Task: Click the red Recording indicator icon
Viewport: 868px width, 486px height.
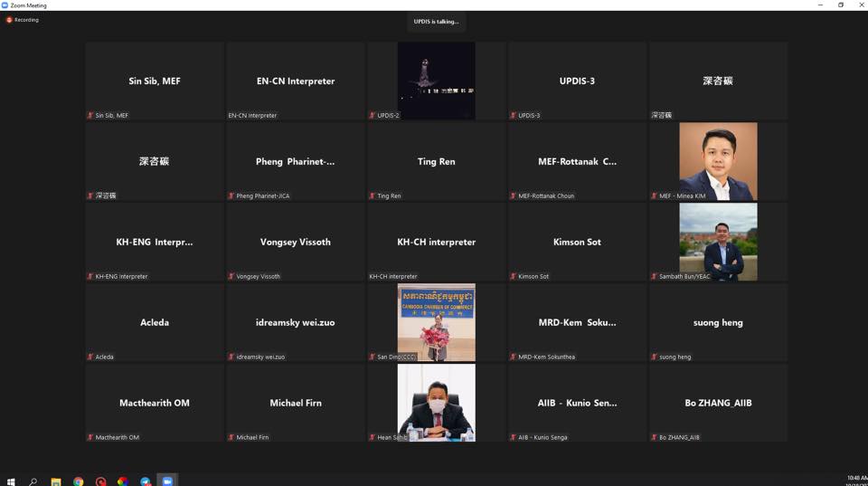Action: click(9, 20)
